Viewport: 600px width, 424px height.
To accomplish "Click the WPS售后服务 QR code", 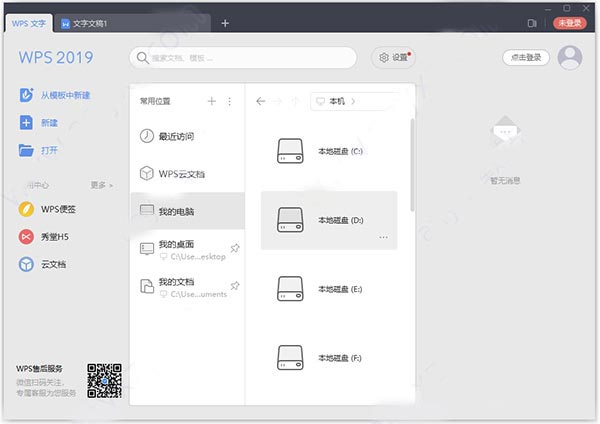I will pyautogui.click(x=104, y=380).
